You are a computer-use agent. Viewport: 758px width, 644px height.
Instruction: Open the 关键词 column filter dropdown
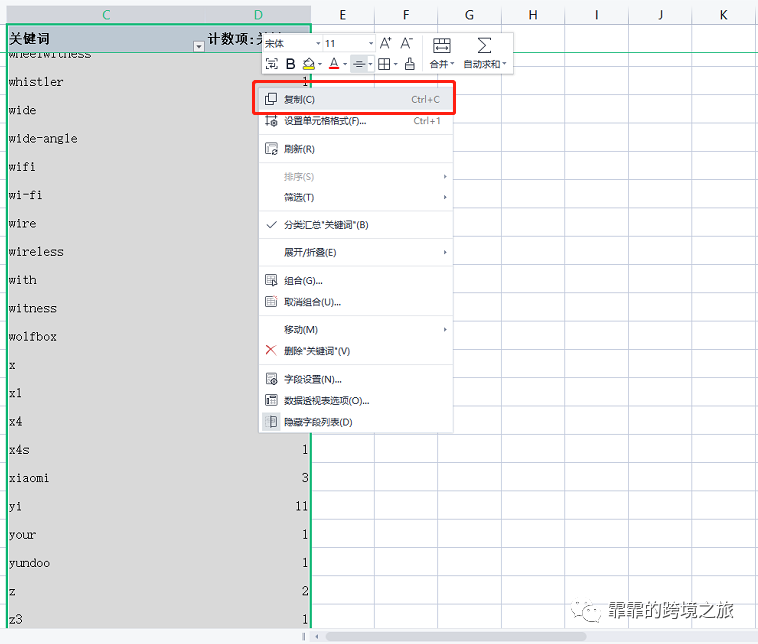click(x=199, y=46)
